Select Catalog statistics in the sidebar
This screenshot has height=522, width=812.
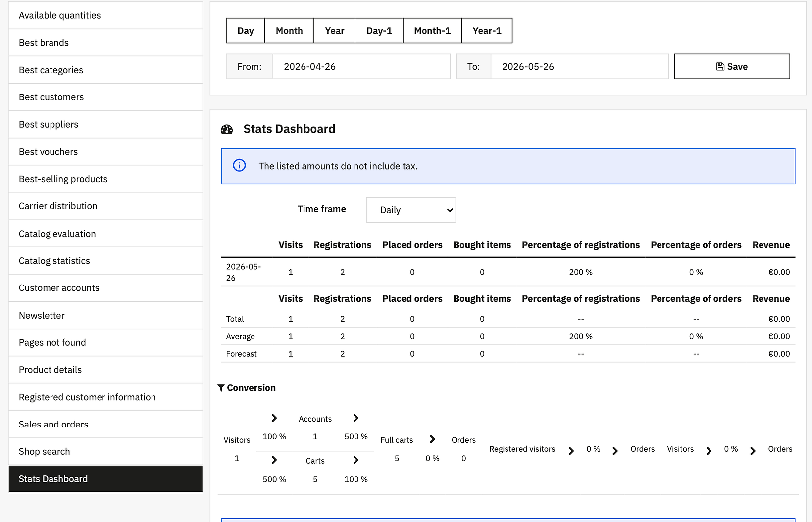pyautogui.click(x=105, y=261)
